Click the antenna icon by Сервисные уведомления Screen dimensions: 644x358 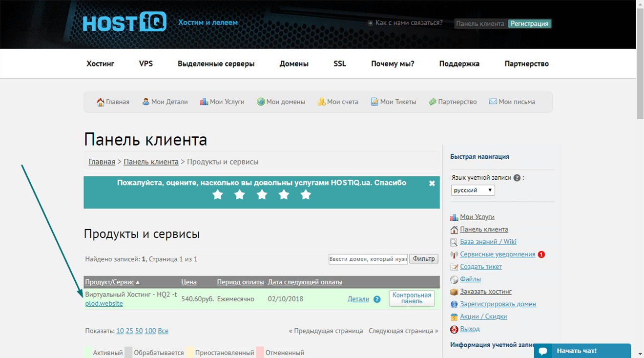point(454,254)
